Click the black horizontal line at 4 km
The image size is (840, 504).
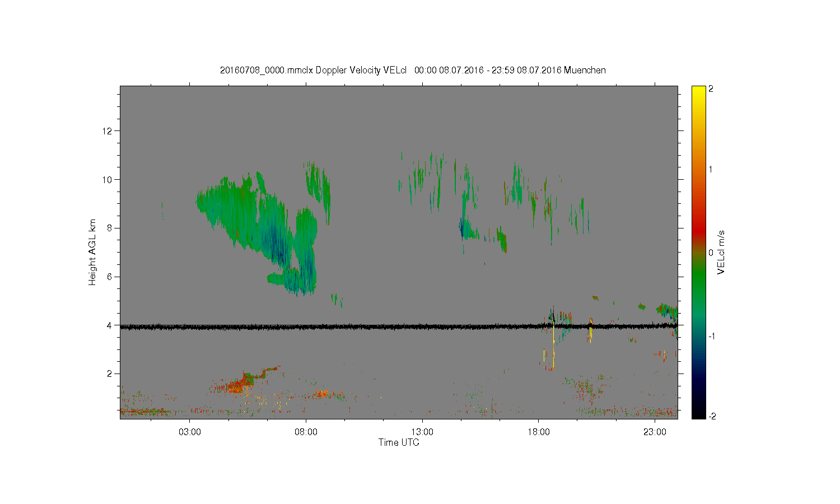399,326
